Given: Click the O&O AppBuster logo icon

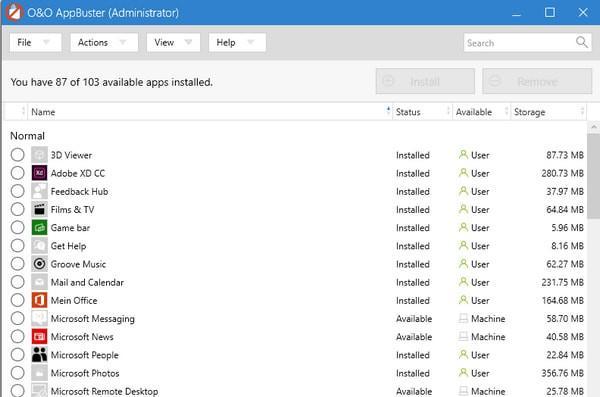Looking at the screenshot, I should click(x=14, y=13).
